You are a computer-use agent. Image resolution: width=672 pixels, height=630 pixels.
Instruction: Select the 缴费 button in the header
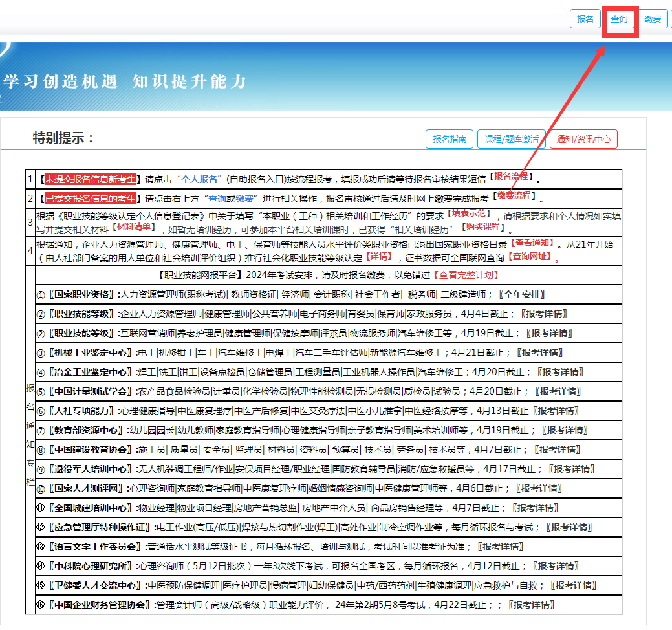pos(653,19)
